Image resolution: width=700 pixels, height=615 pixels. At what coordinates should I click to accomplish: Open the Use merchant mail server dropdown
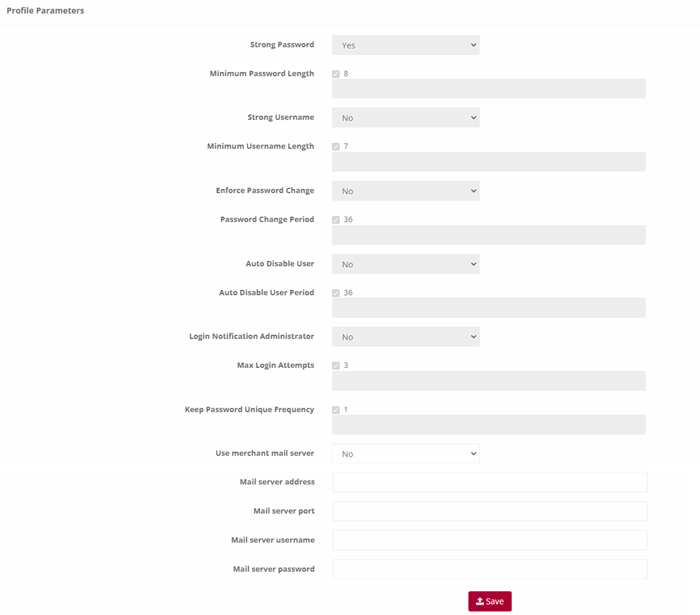[x=406, y=453]
